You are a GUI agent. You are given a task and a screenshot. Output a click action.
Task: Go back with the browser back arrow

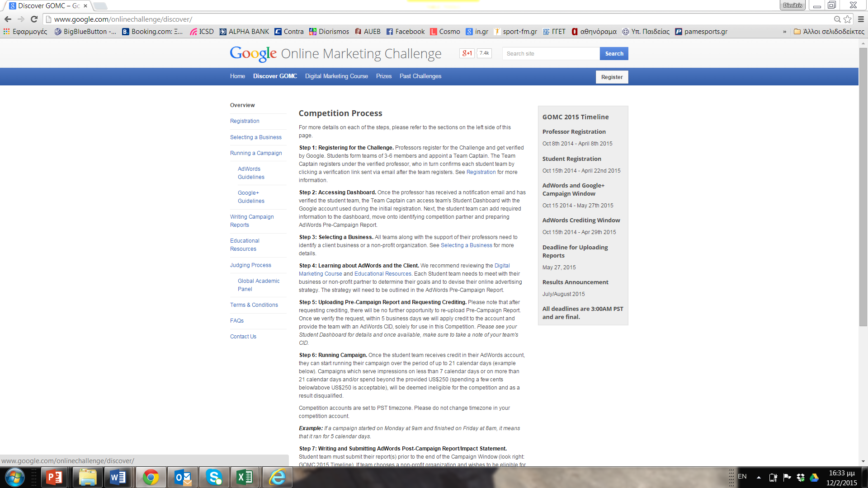pyautogui.click(x=8, y=19)
